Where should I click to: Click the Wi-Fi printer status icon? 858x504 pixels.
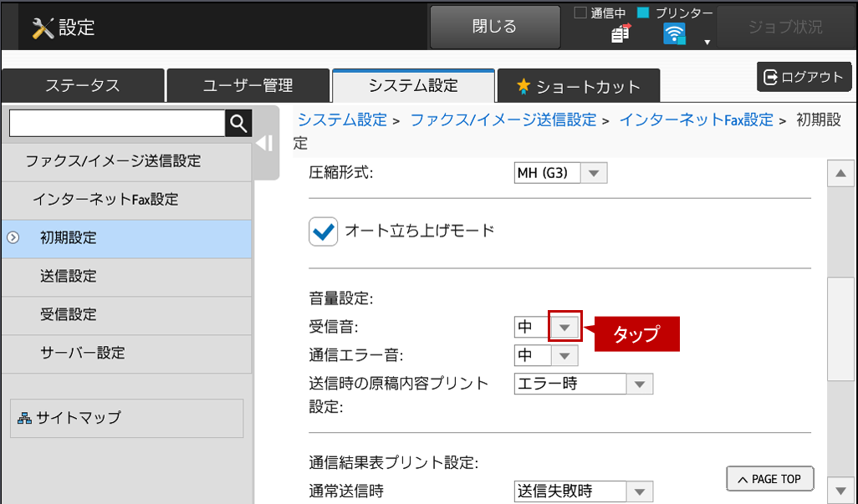(674, 34)
